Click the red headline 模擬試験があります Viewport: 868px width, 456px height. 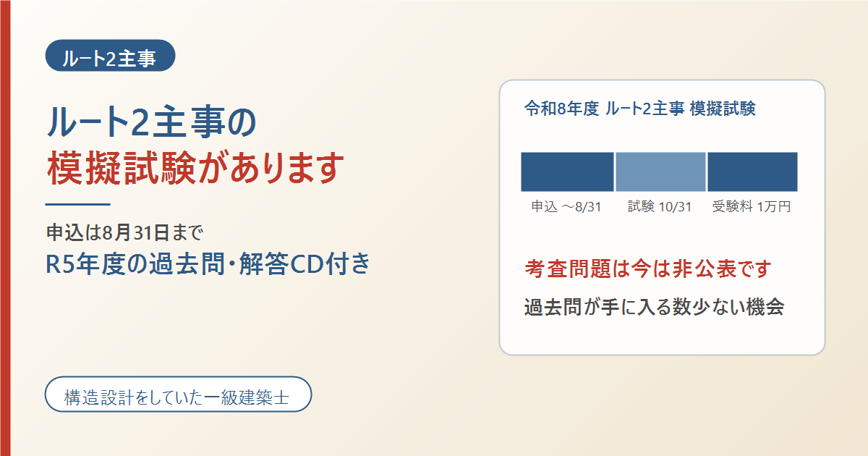[x=193, y=168]
